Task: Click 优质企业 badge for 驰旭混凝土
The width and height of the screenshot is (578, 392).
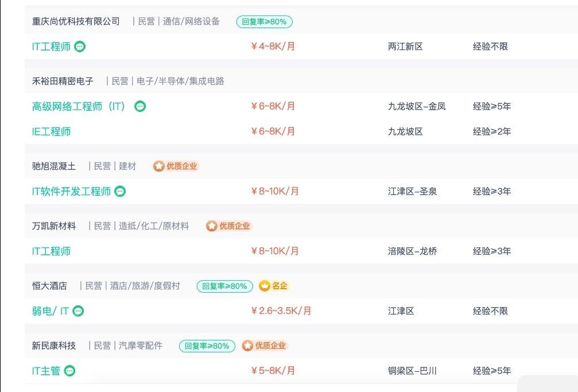Action: (x=176, y=166)
